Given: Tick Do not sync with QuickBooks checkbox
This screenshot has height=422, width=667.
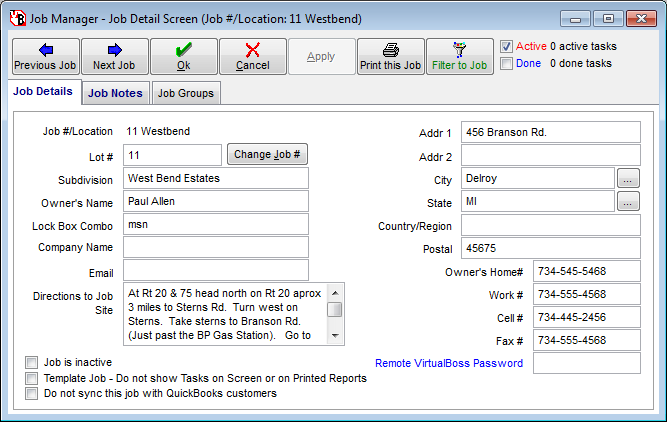Looking at the screenshot, I should (x=32, y=394).
